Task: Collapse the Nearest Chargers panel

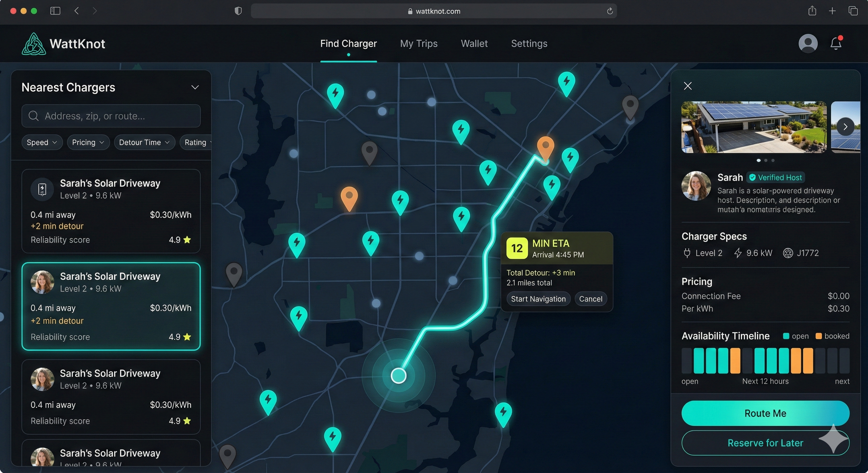Action: click(x=195, y=87)
